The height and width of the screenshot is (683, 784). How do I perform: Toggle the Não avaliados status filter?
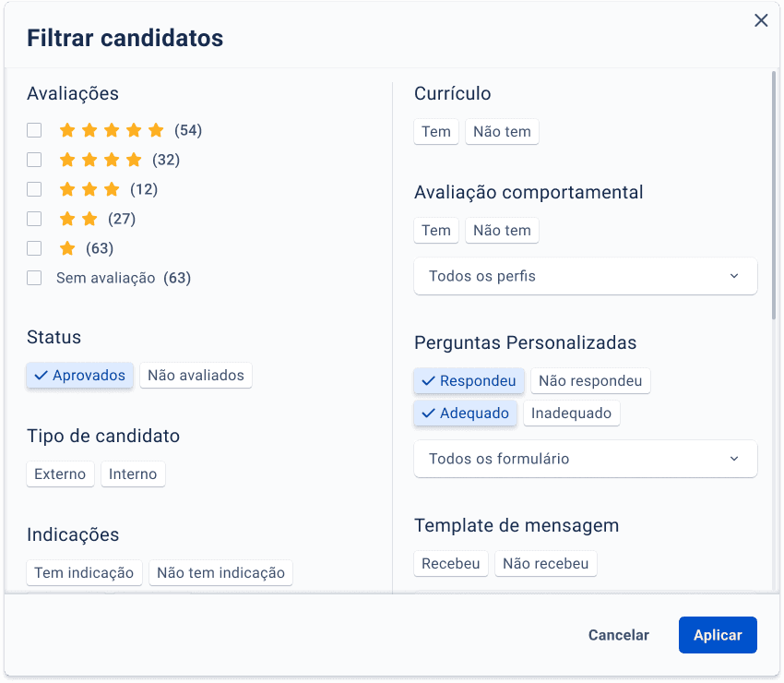click(x=196, y=376)
